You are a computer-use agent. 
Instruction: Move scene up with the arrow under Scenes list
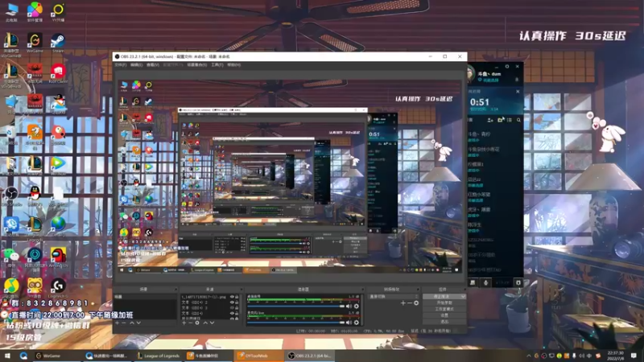click(x=132, y=323)
